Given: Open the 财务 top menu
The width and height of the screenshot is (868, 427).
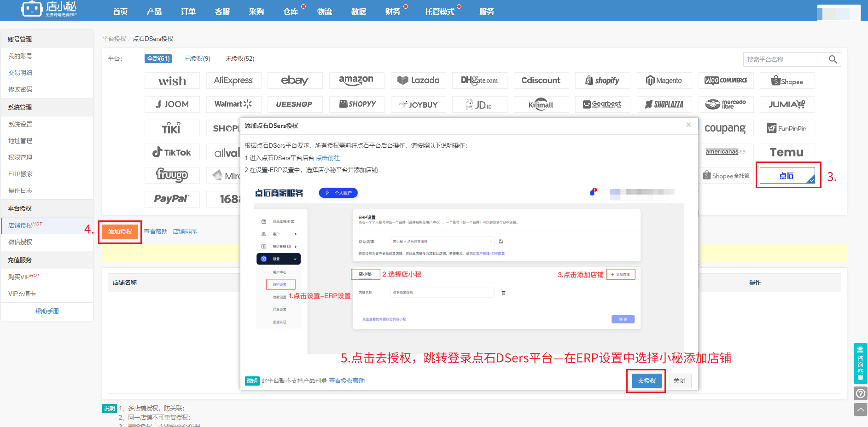Looking at the screenshot, I should [393, 12].
